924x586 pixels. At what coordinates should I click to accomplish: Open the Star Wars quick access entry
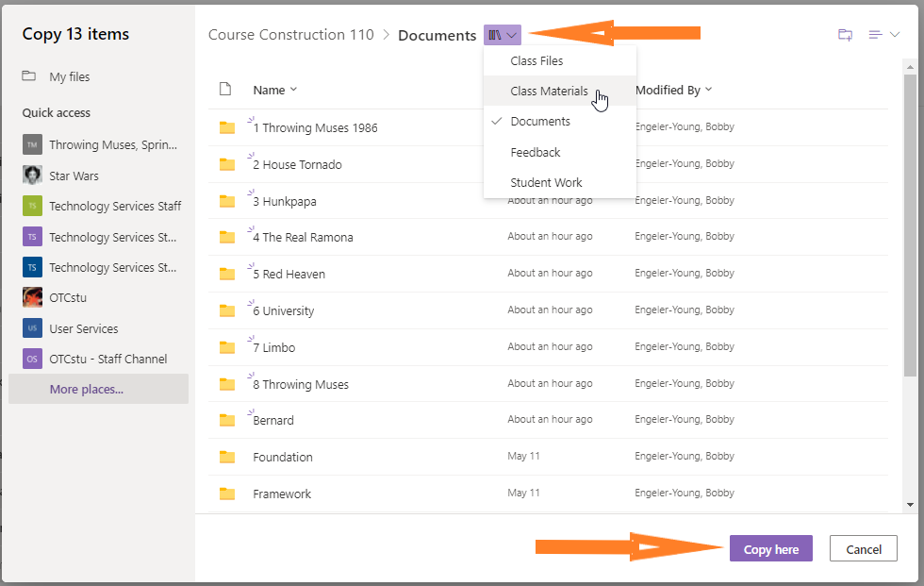coord(74,176)
